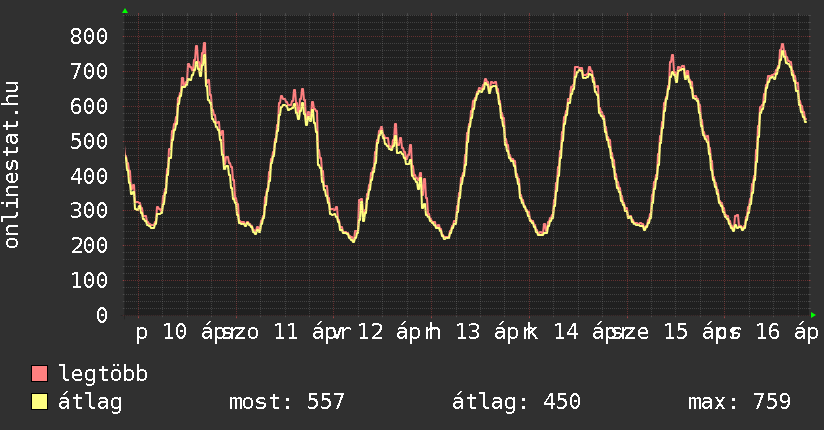Image resolution: width=824 pixels, height=430 pixels.
Task: Select the 10 ápr date label
Action: [x=191, y=332]
